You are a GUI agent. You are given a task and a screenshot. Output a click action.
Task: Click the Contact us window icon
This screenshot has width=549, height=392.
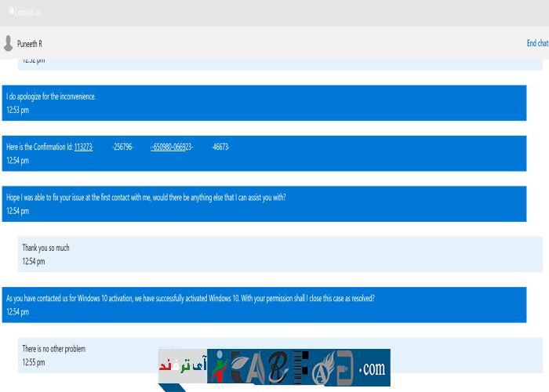click(x=10, y=11)
